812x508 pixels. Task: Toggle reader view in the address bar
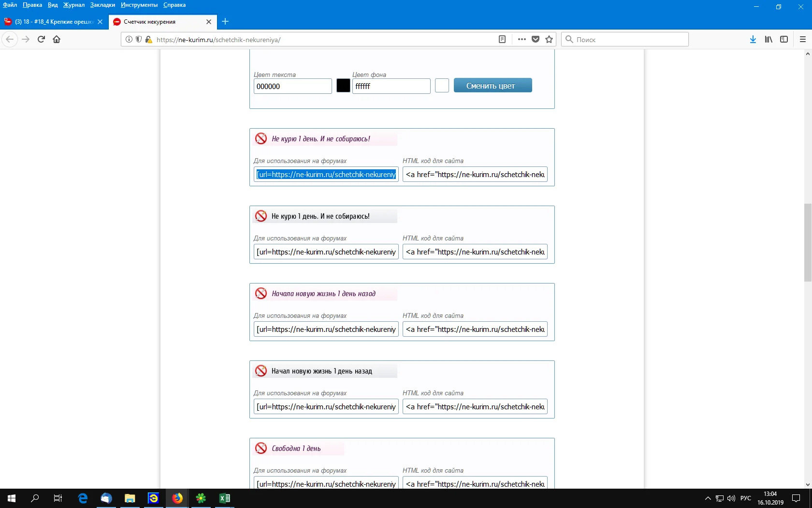502,39
